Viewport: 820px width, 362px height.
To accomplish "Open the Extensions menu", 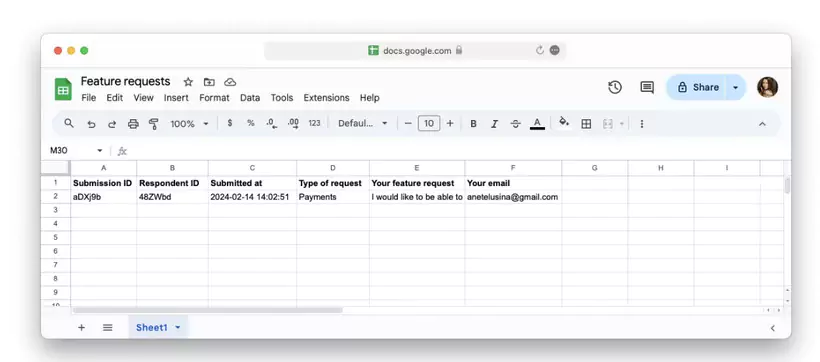I will [326, 98].
